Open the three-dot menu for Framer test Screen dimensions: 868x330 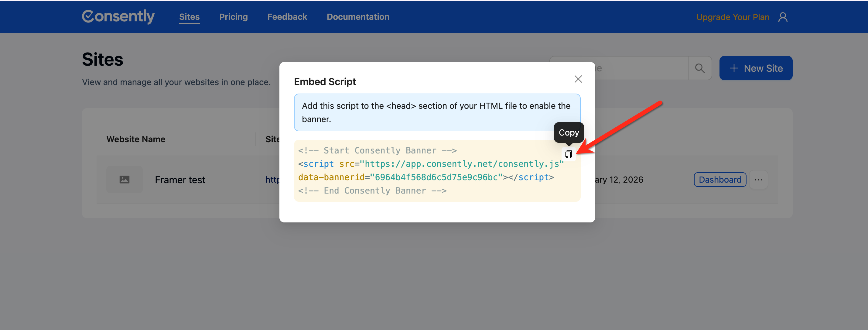click(758, 180)
